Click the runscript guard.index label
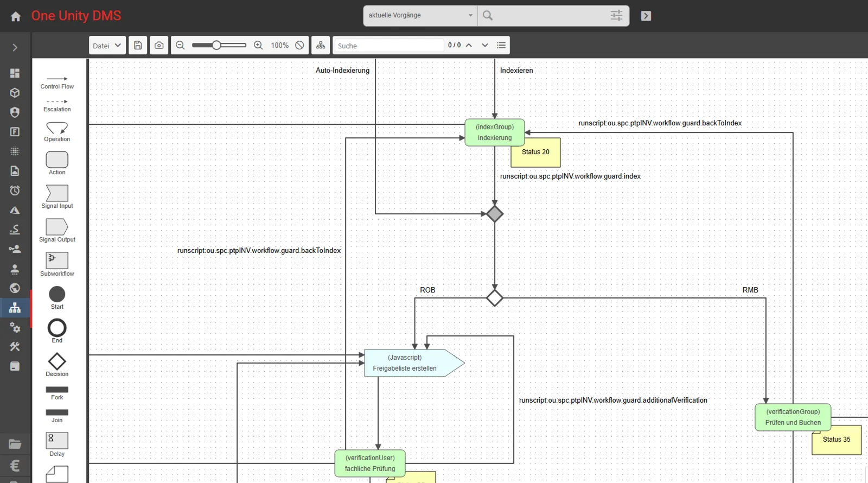Image resolution: width=868 pixels, height=483 pixels. 570,176
